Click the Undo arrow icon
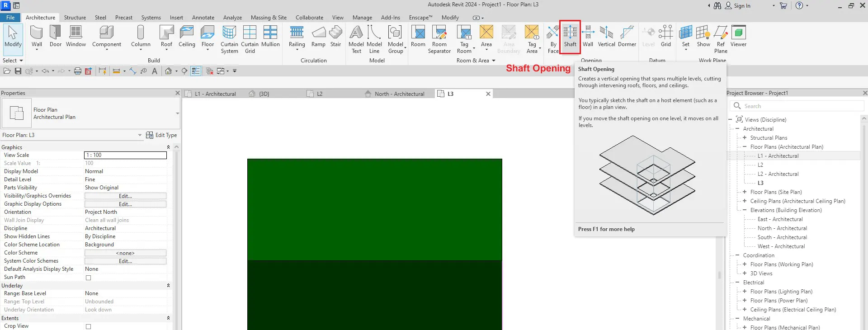The image size is (868, 330). coord(45,71)
